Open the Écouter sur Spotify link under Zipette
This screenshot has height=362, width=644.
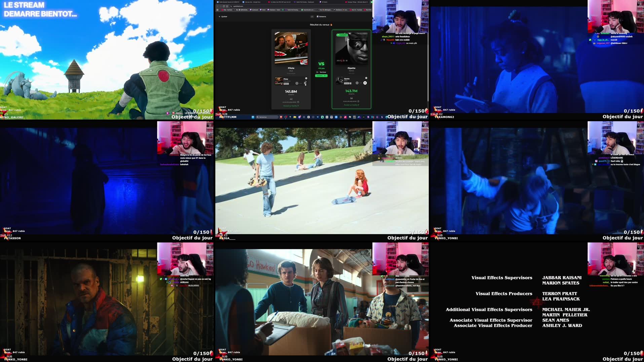[x=351, y=105]
